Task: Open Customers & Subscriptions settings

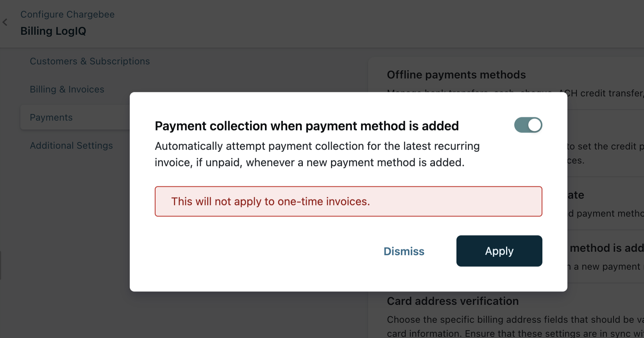Action: (90, 61)
